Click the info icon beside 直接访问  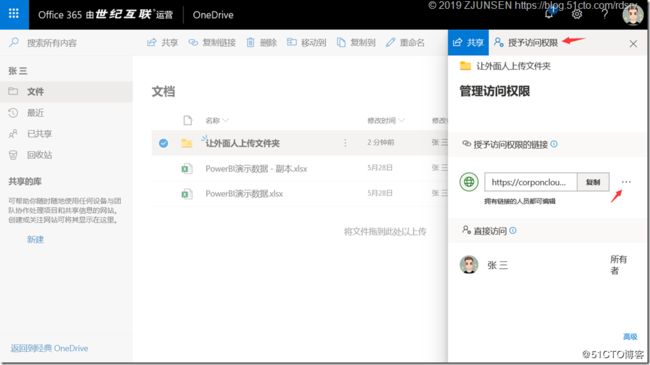[513, 230]
